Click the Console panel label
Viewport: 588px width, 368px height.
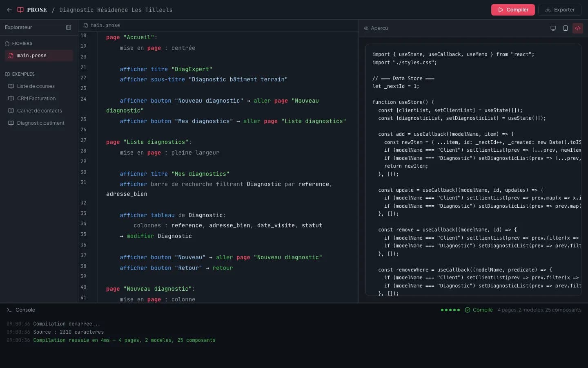coord(25,310)
